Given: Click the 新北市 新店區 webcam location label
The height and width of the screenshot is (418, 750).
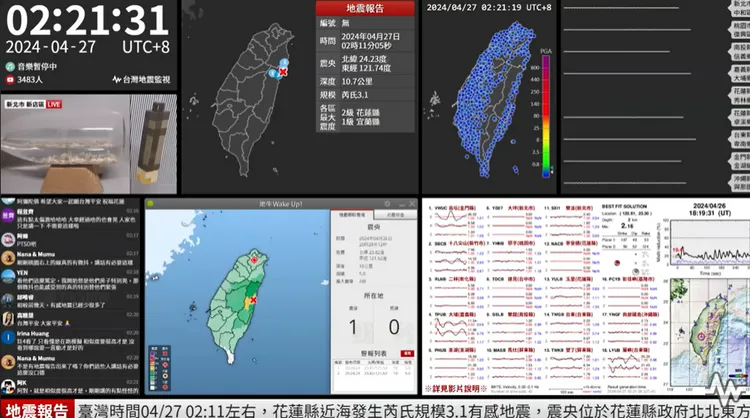Looking at the screenshot, I should coord(25,104).
